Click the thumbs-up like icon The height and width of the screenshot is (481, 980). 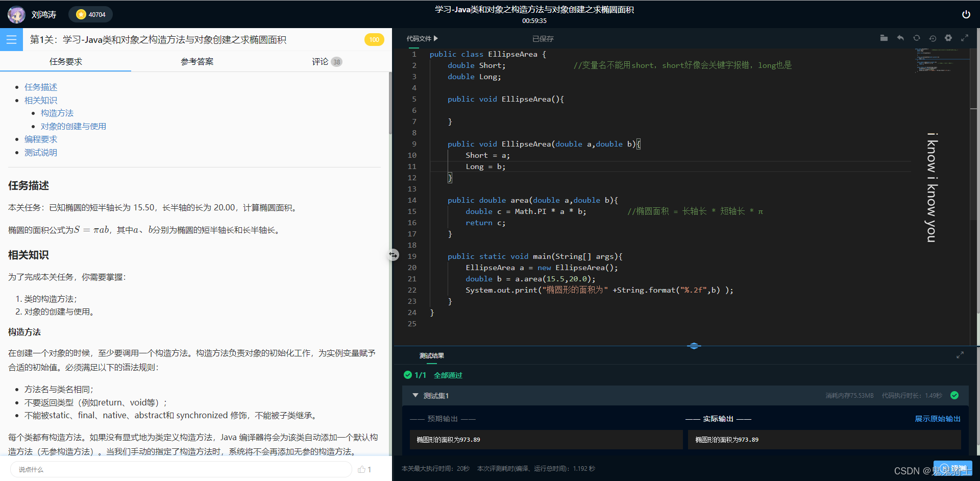(361, 469)
